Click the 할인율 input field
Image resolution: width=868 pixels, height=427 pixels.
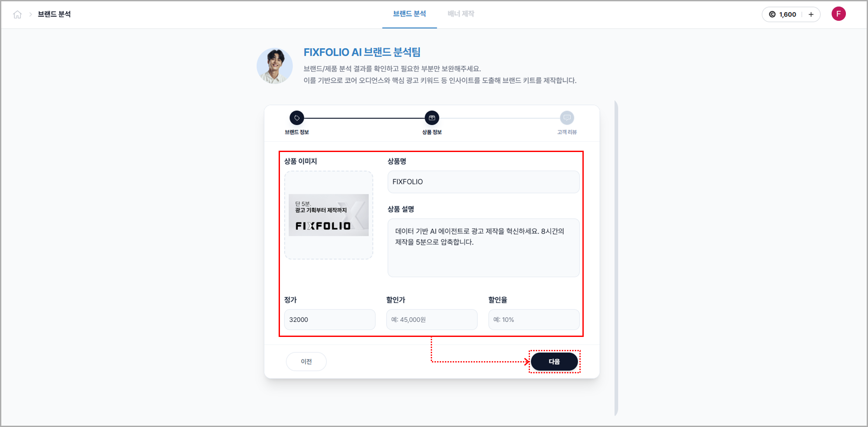click(534, 320)
